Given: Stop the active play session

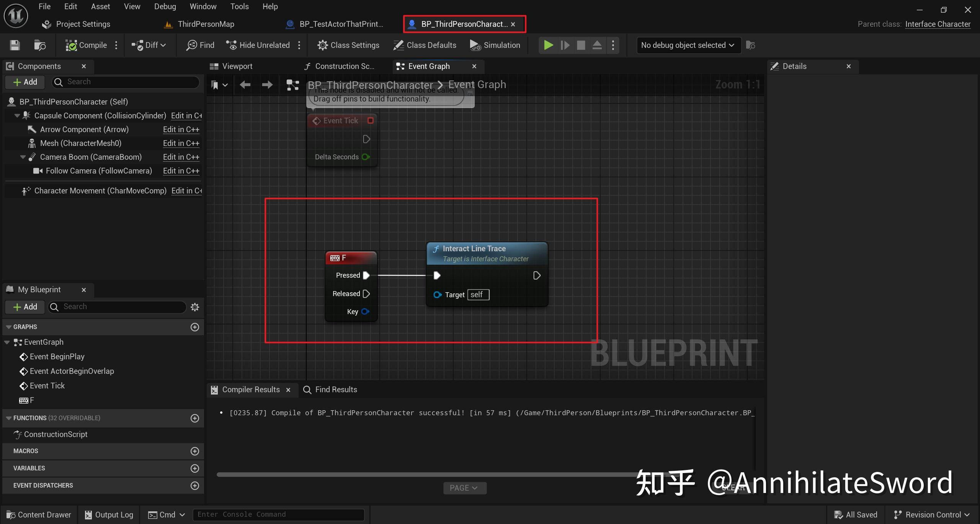Looking at the screenshot, I should tap(581, 45).
